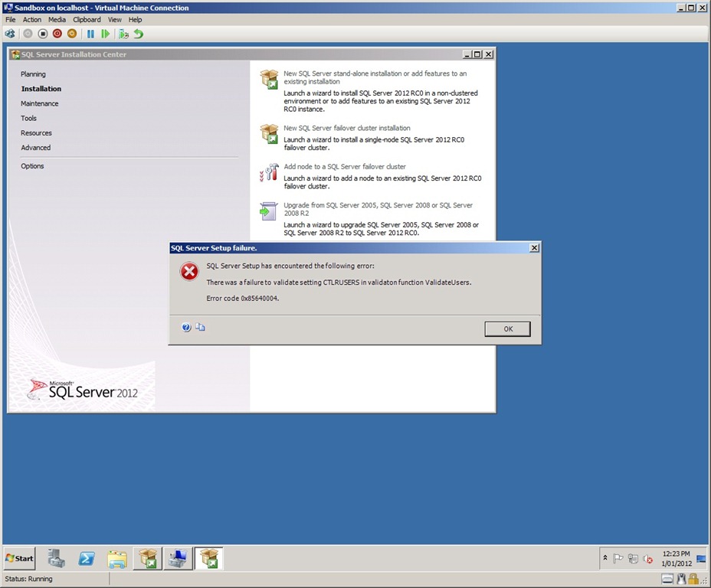This screenshot has width=711, height=588.
Task: Open the Clipboard menu
Action: coord(87,20)
